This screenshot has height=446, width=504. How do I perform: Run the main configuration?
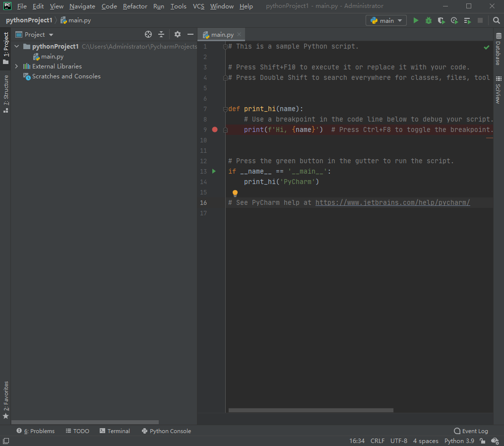click(416, 20)
